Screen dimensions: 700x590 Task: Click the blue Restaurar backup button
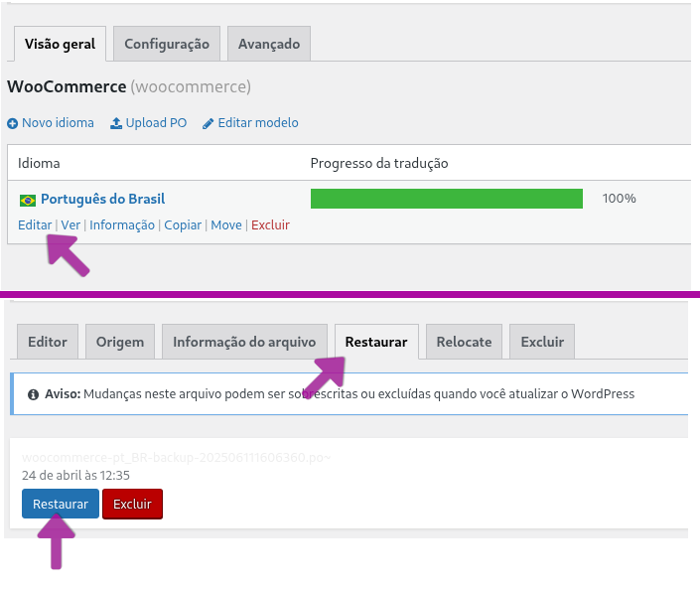click(61, 504)
